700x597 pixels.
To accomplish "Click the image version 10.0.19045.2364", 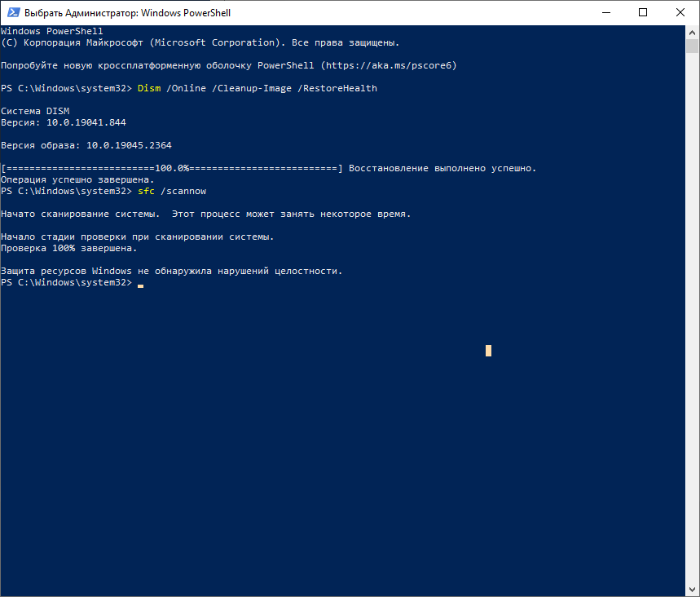I will click(x=129, y=145).
